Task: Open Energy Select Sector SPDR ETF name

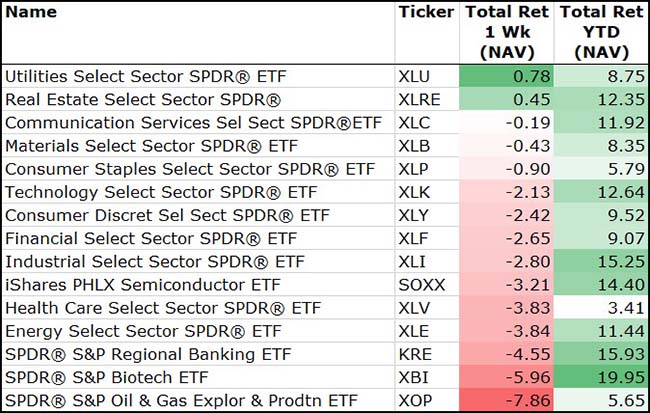Action: [143, 331]
